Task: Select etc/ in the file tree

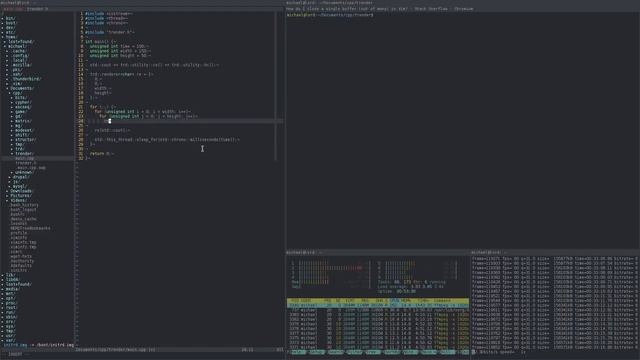Action: pyautogui.click(x=11, y=32)
